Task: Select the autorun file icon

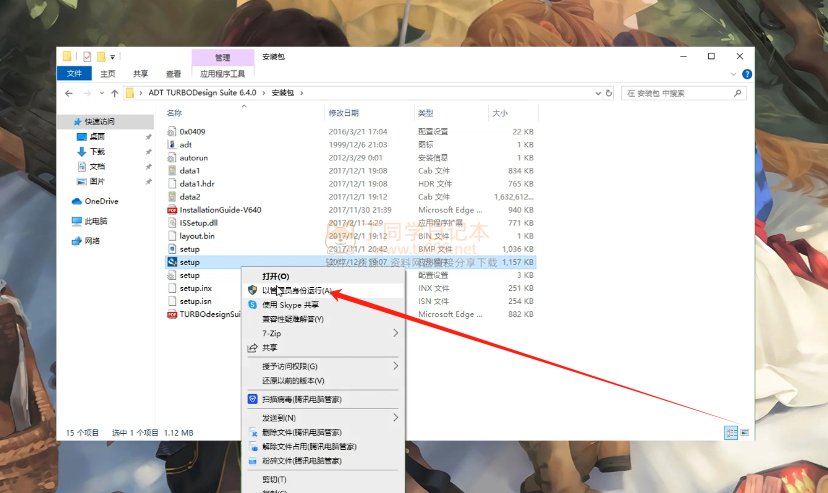Action: [x=172, y=158]
